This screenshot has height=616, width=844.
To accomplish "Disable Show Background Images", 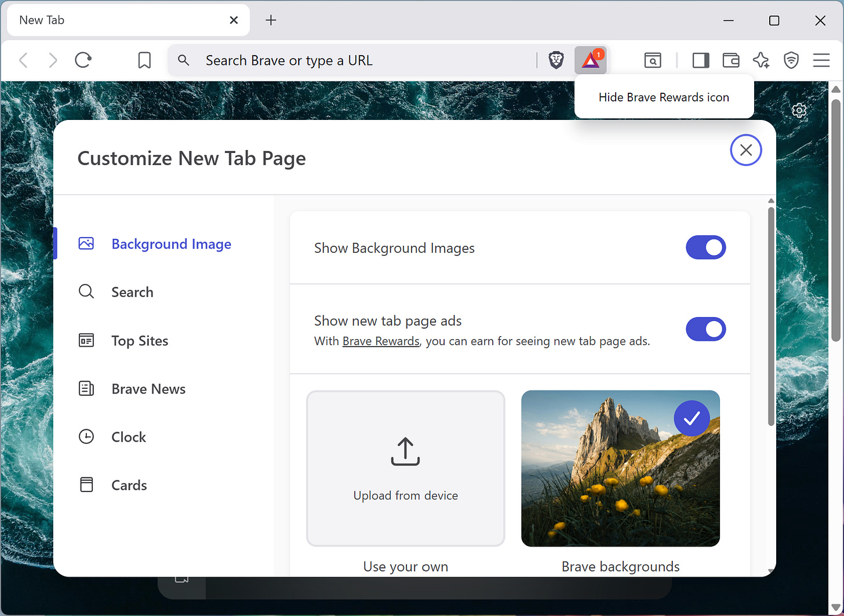I will (x=705, y=247).
